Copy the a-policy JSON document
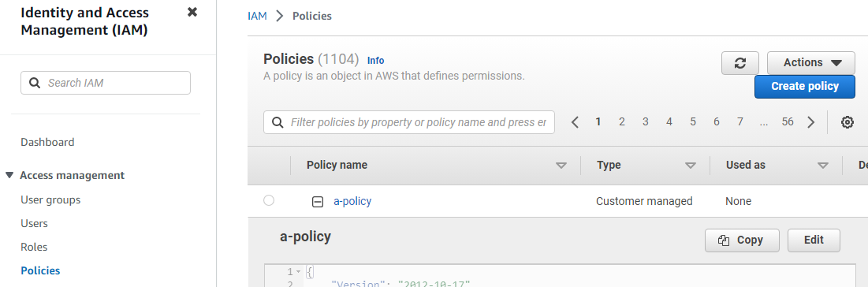The width and height of the screenshot is (868, 287). [x=742, y=240]
